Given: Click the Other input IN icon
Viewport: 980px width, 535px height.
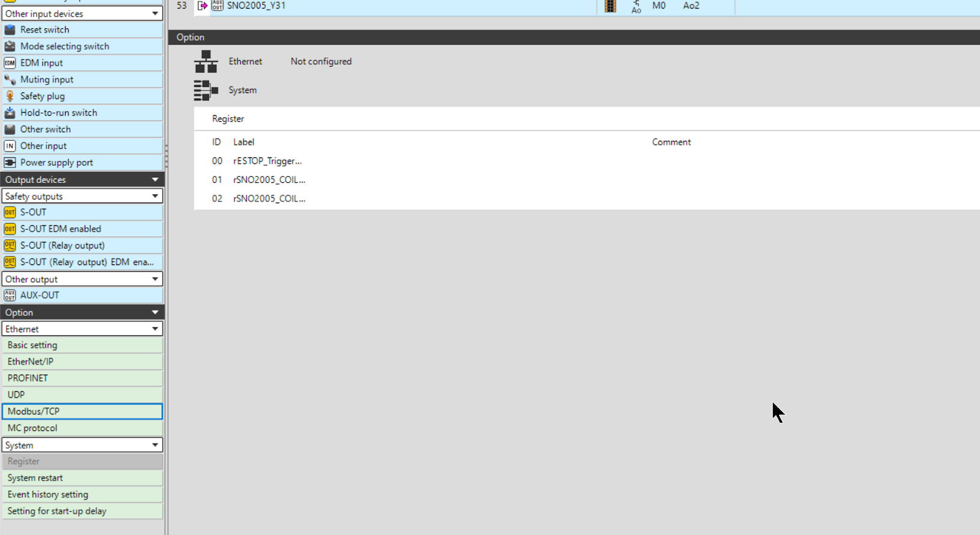Looking at the screenshot, I should tap(10, 146).
